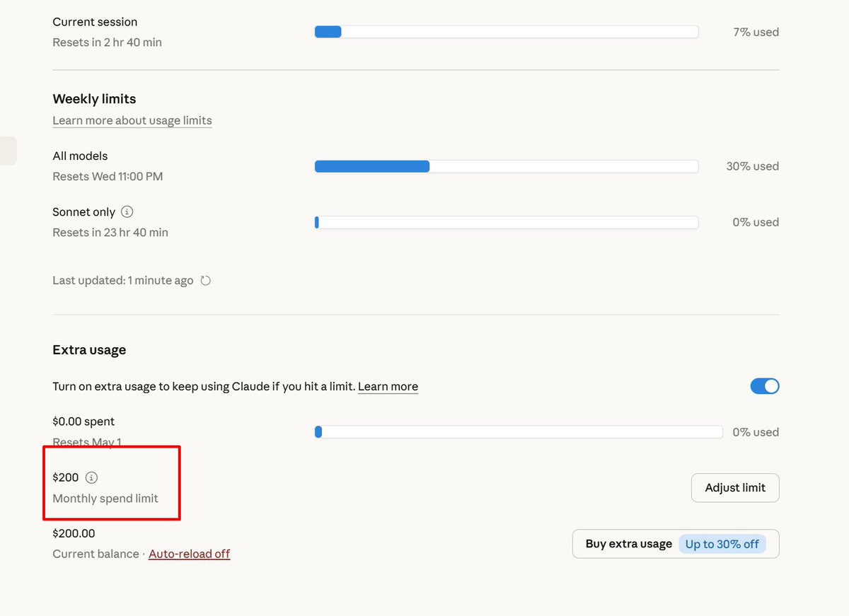This screenshot has height=616, width=849.
Task: Click the All models weekly usage bar
Action: pyautogui.click(x=507, y=166)
